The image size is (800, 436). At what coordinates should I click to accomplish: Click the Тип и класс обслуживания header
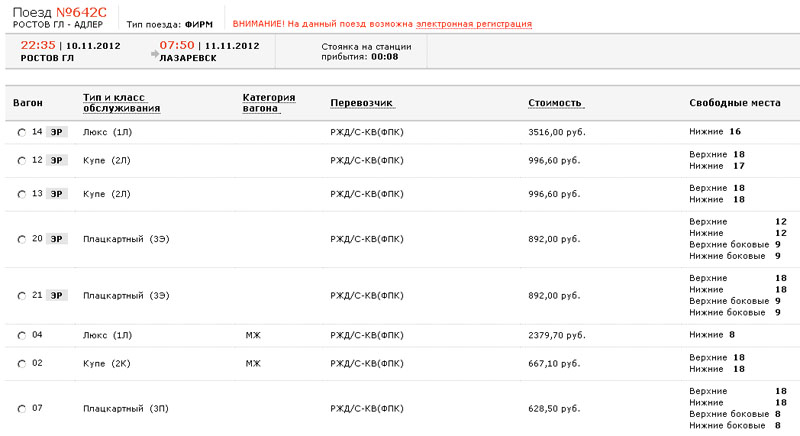121,103
